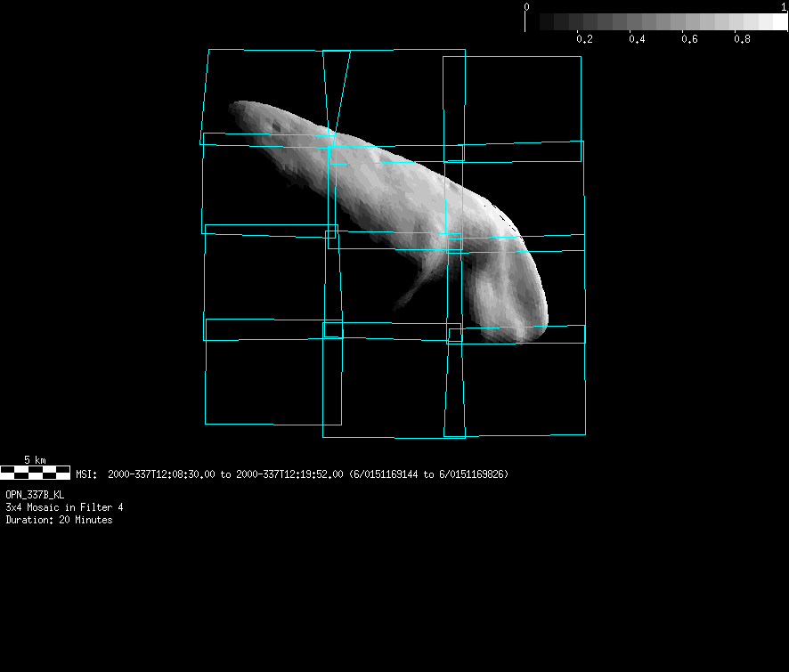Click the end time 2000-337T12:19:52.00

[x=289, y=474]
